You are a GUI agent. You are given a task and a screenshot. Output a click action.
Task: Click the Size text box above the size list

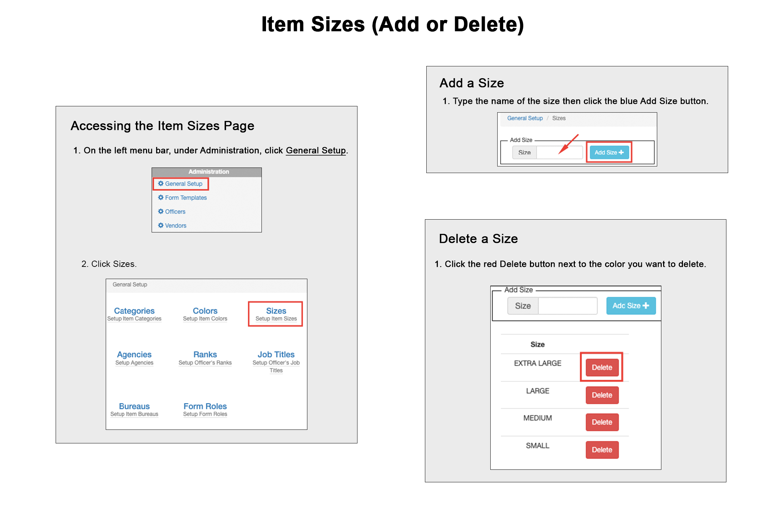pos(567,306)
